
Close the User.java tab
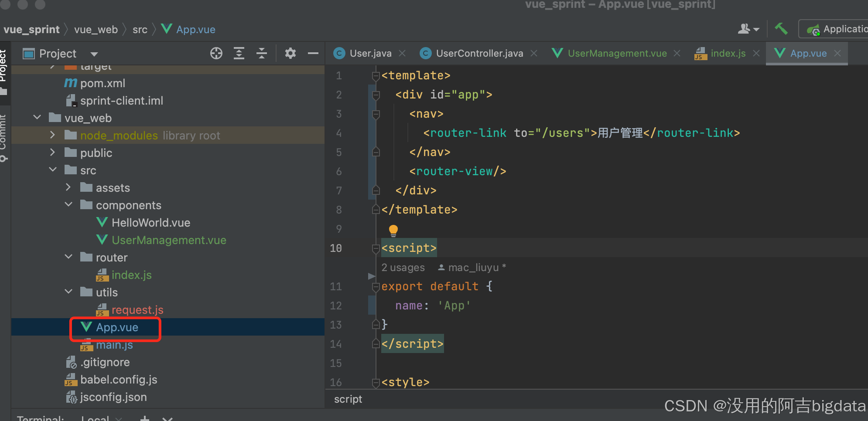[x=402, y=53]
